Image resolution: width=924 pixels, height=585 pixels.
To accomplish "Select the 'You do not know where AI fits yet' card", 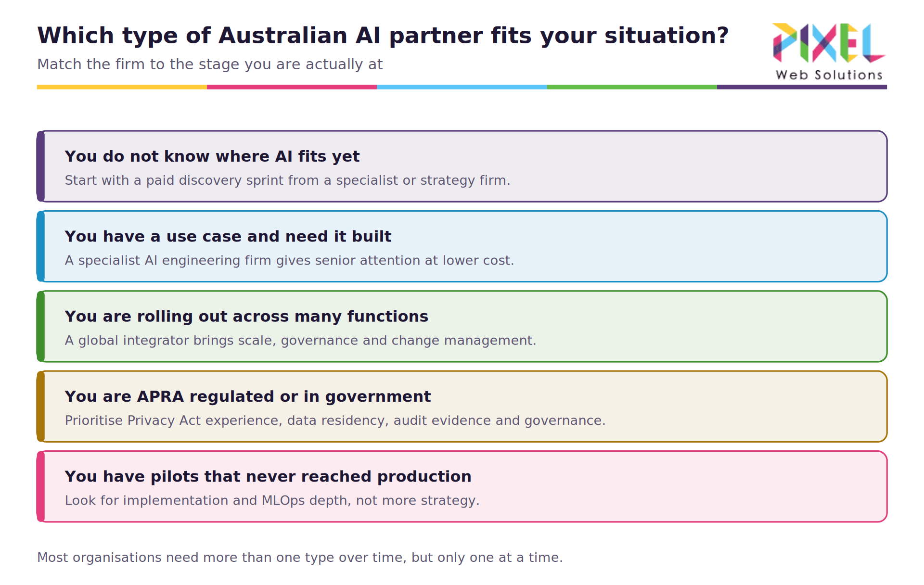I will click(x=462, y=166).
